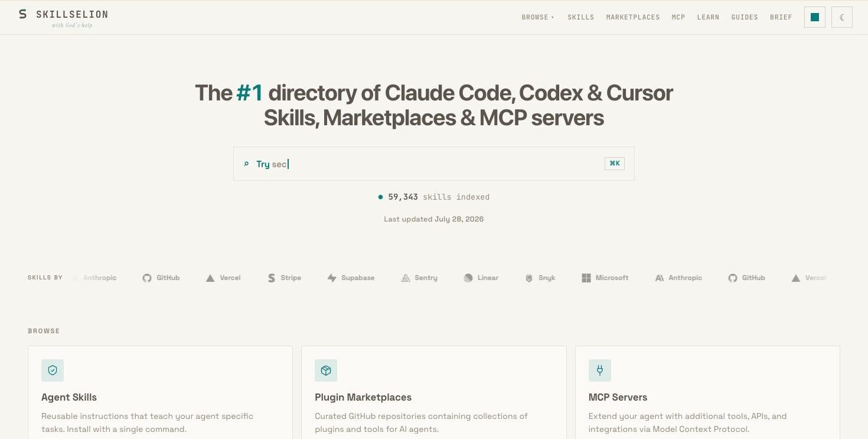Click the 'BROWSE' section label above cards
The width and height of the screenshot is (868, 439).
tap(44, 331)
